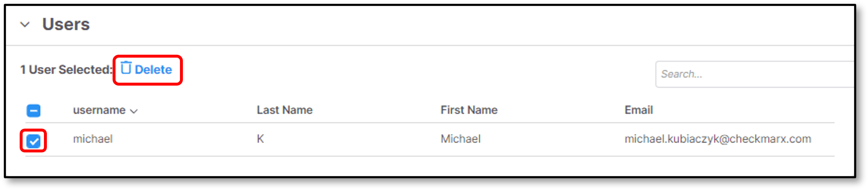Click the username column header label
The image size is (868, 190).
click(99, 110)
